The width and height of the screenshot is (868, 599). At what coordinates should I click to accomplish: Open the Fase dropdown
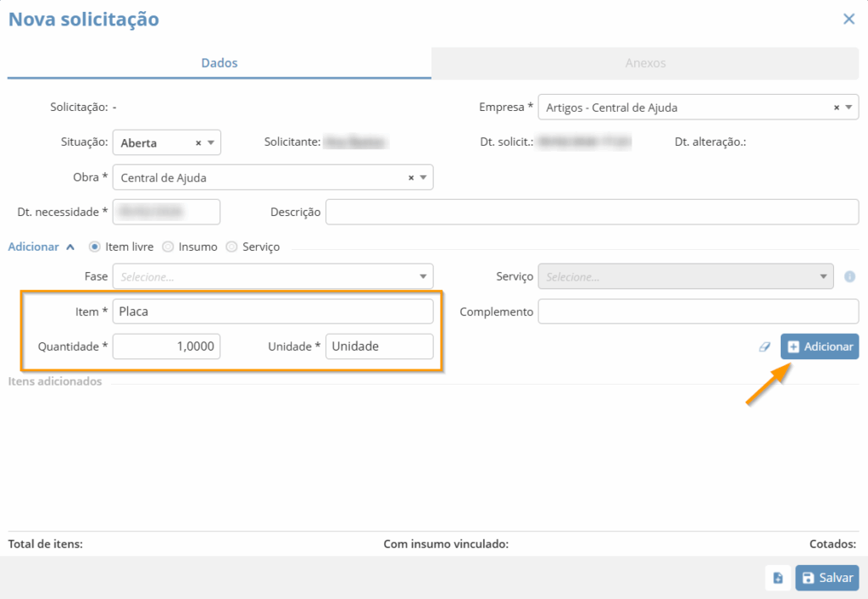tap(423, 276)
